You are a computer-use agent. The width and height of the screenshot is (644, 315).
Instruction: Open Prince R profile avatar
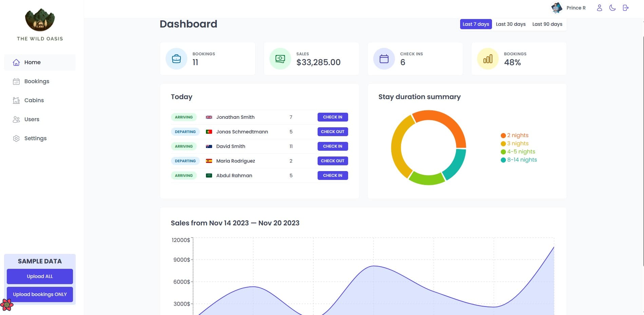556,8
